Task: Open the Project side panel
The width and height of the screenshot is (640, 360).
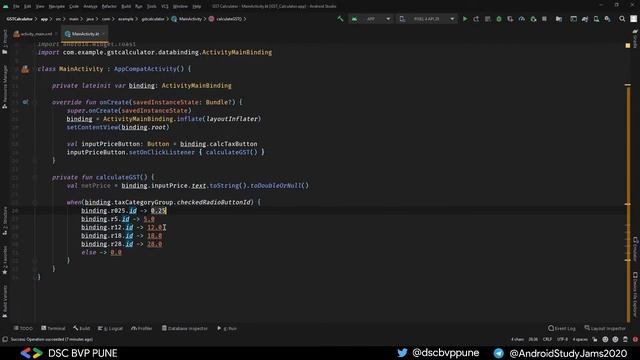Action: (5, 41)
